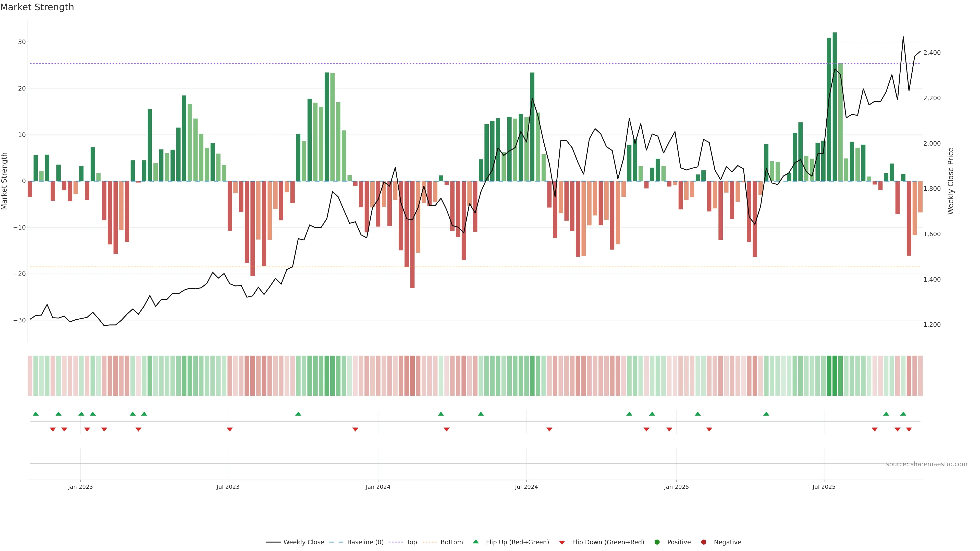Click the Jul 2025 x-axis label
Viewport: 980px width, 551px height.
click(824, 487)
